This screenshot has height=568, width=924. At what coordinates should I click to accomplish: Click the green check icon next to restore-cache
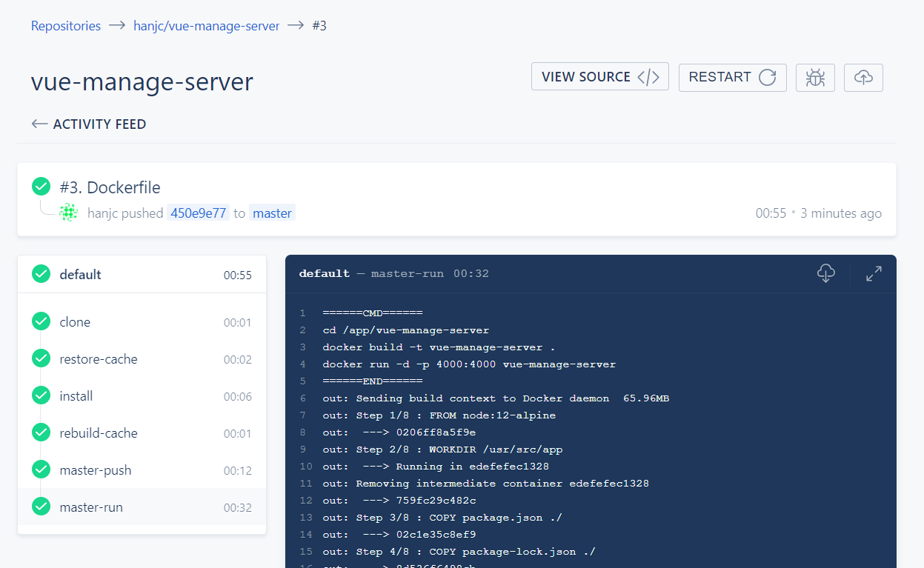(41, 358)
